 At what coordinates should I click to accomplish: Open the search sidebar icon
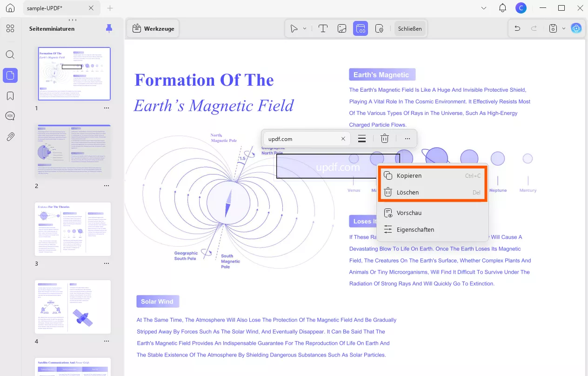tap(10, 54)
